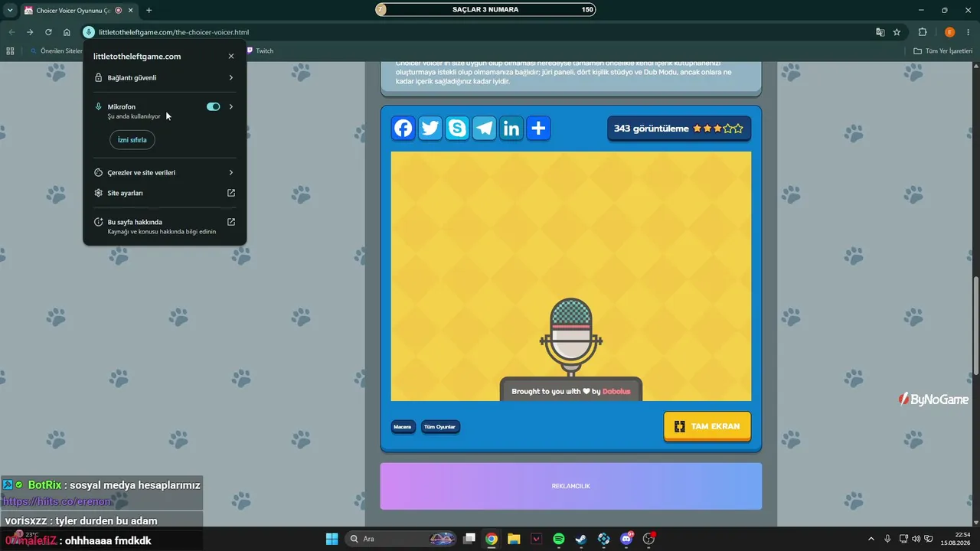Expand Çerezler ve site verileri

pos(165,172)
